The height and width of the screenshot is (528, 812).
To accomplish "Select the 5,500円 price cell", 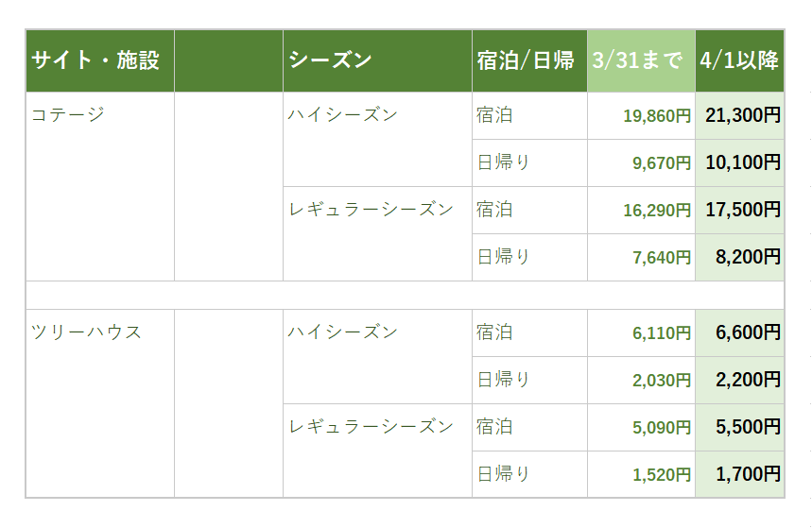I will 748,427.
